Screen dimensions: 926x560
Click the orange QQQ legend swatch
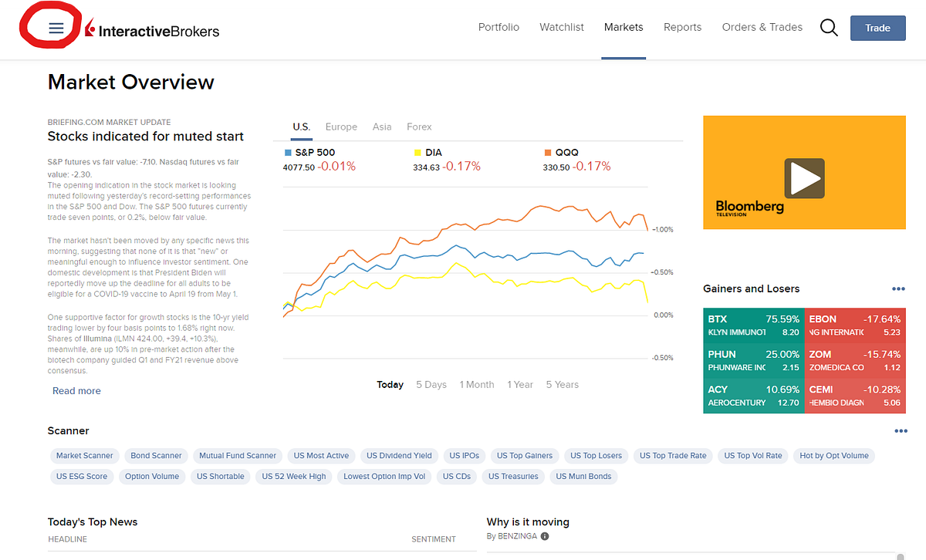click(x=548, y=153)
